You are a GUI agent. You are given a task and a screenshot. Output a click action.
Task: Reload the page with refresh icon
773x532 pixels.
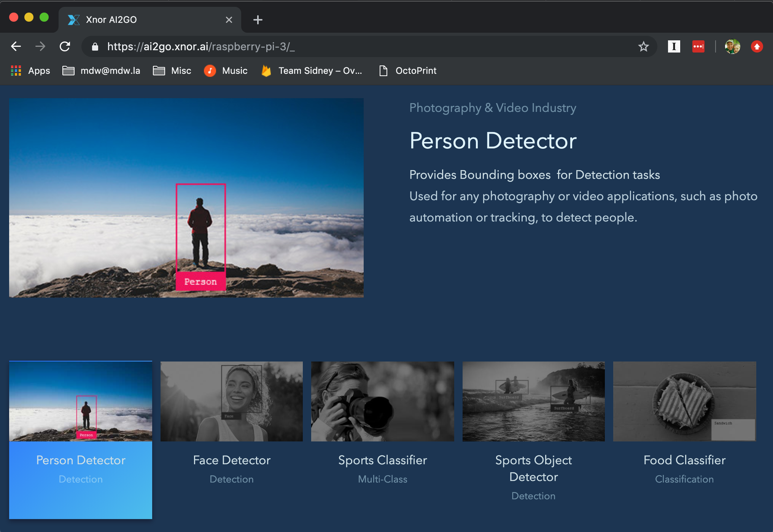click(65, 46)
